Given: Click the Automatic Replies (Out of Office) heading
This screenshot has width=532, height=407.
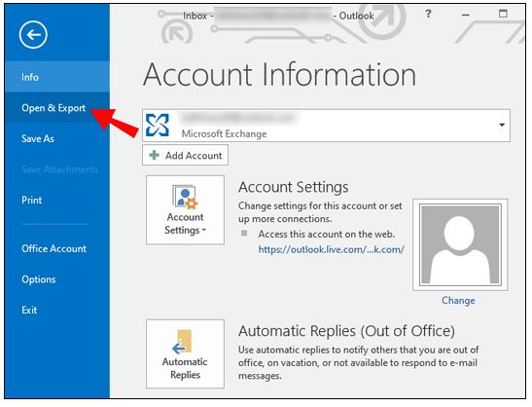Looking at the screenshot, I should pyautogui.click(x=346, y=331).
